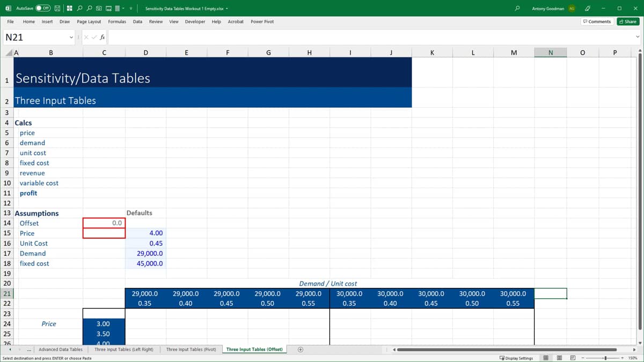Click the four-squares icon beside the Save icon
644x362 pixels.
[70, 8]
